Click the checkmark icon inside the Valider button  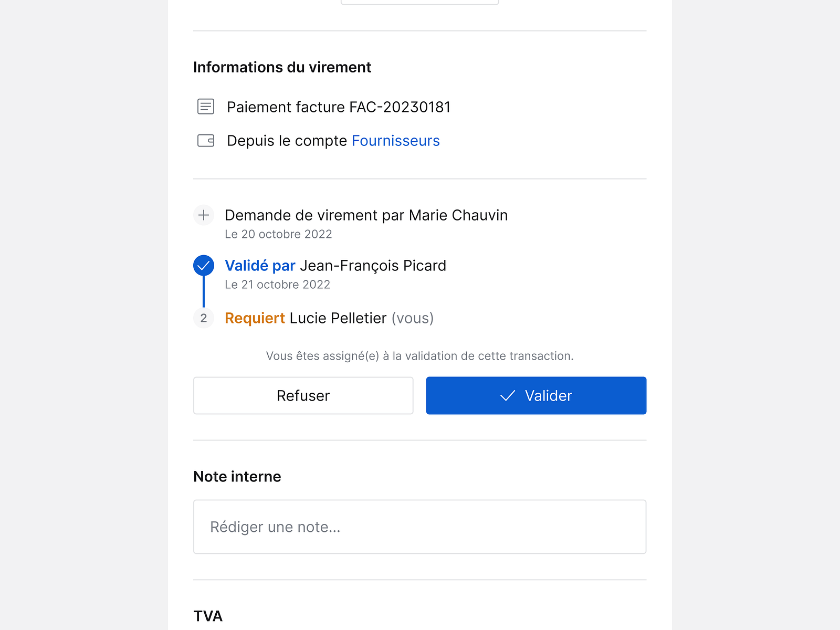click(507, 396)
